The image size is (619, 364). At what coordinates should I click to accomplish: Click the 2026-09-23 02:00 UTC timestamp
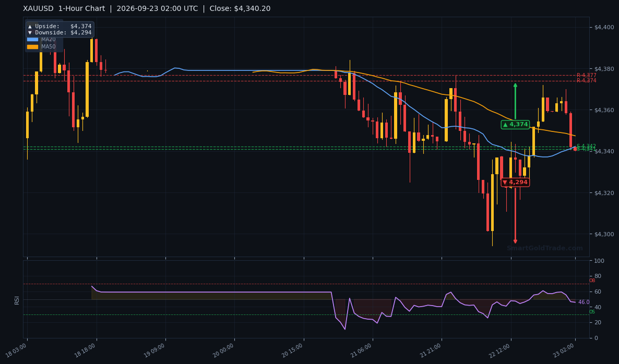tap(157, 9)
